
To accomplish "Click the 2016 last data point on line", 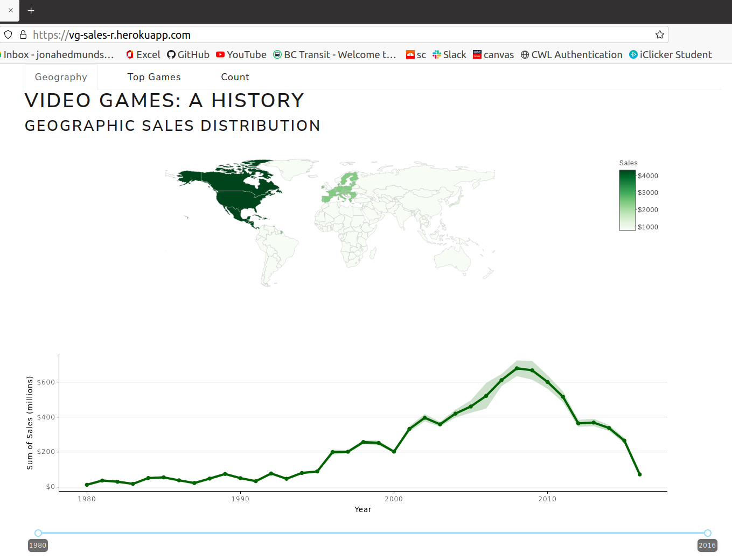I will (639, 474).
